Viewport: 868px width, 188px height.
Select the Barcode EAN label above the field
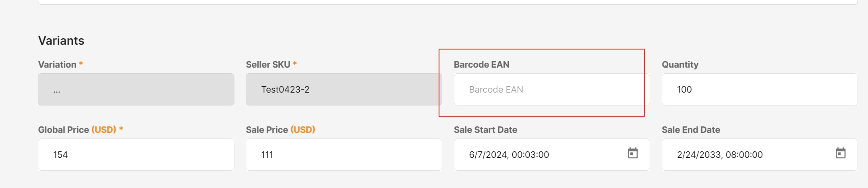pyautogui.click(x=481, y=64)
